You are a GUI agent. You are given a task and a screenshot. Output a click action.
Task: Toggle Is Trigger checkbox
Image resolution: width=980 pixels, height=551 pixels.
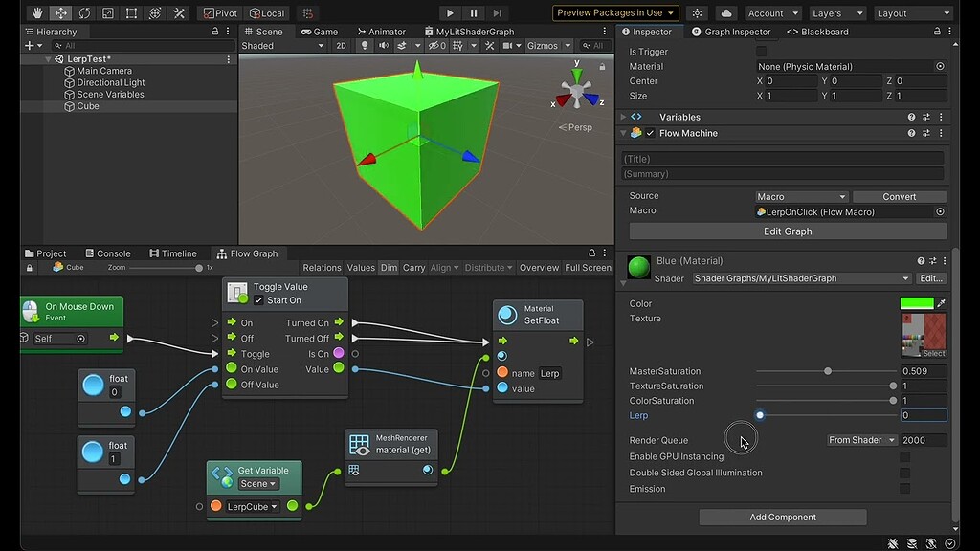[761, 52]
